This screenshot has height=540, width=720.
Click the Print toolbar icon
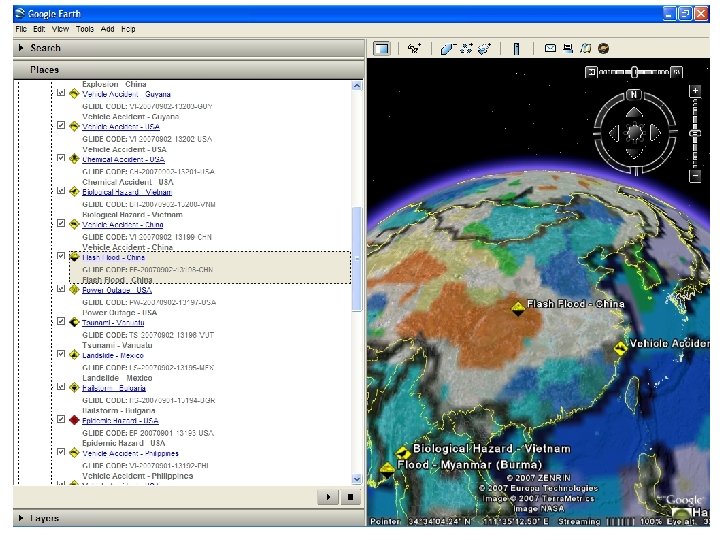568,48
